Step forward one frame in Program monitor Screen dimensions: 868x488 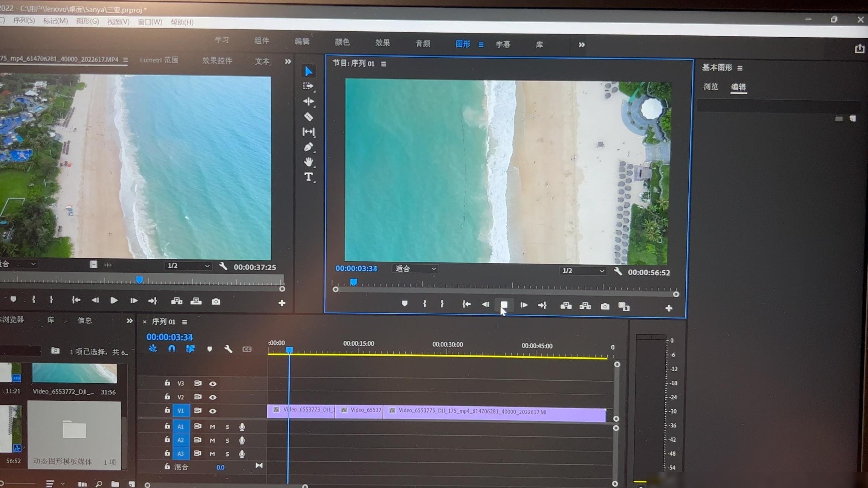(x=524, y=305)
